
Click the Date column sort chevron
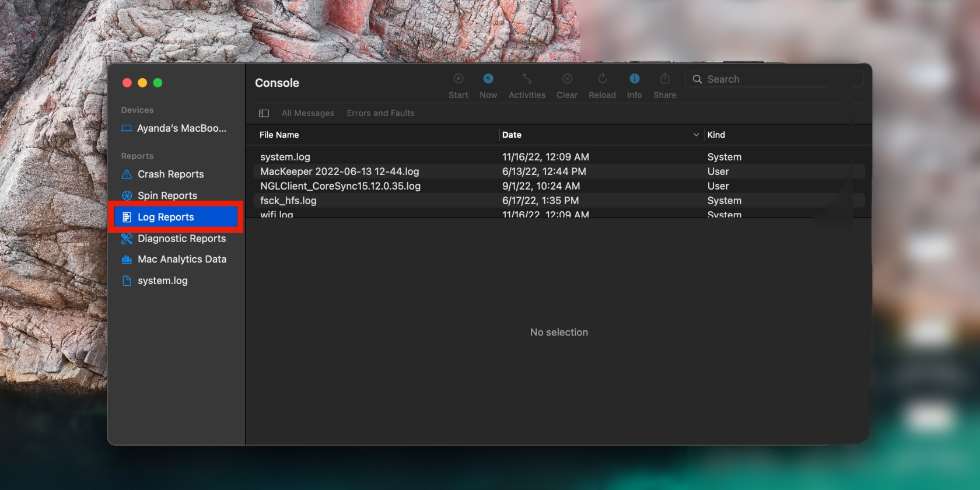pos(696,135)
